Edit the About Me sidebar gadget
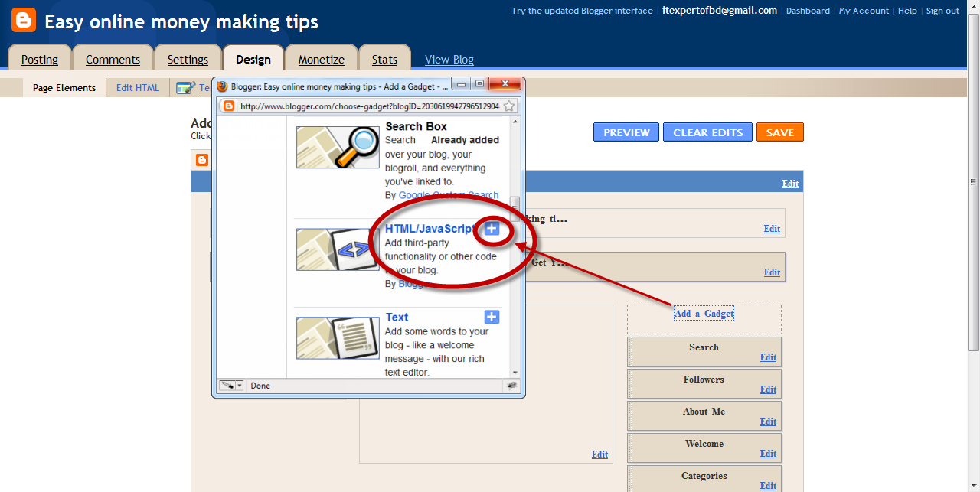 768,422
